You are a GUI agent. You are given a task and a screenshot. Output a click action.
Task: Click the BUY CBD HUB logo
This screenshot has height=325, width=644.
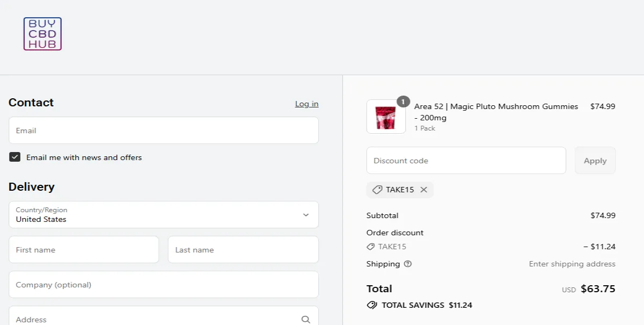42,34
